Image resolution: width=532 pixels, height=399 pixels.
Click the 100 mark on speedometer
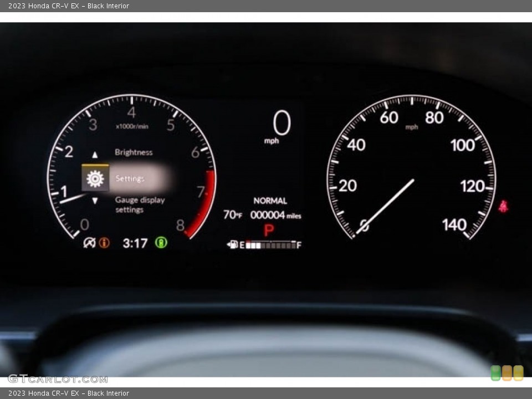pos(462,145)
